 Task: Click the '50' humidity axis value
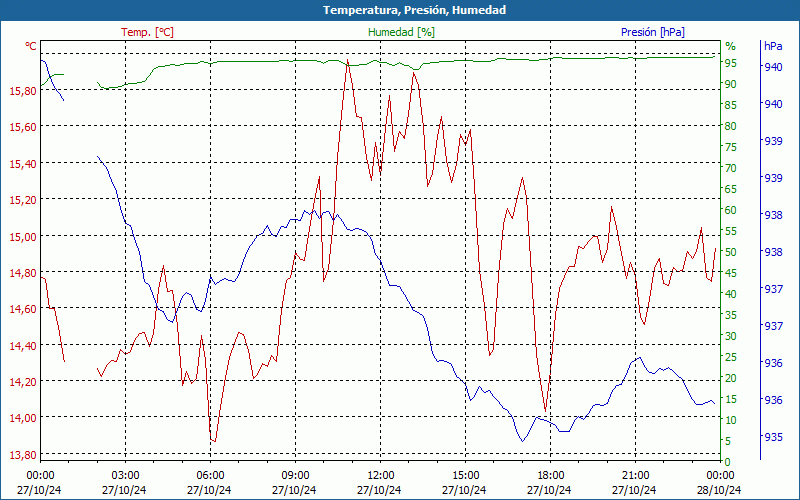pyautogui.click(x=731, y=252)
